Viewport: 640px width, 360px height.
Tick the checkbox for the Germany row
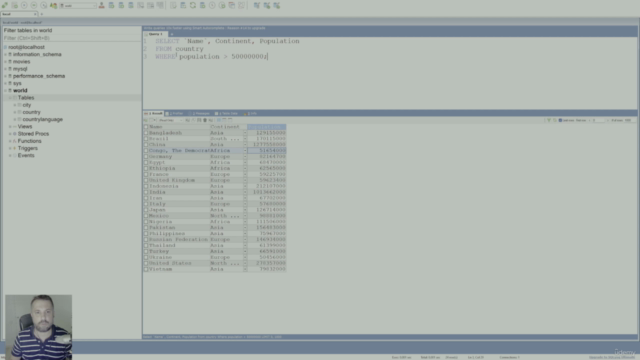(x=146, y=157)
